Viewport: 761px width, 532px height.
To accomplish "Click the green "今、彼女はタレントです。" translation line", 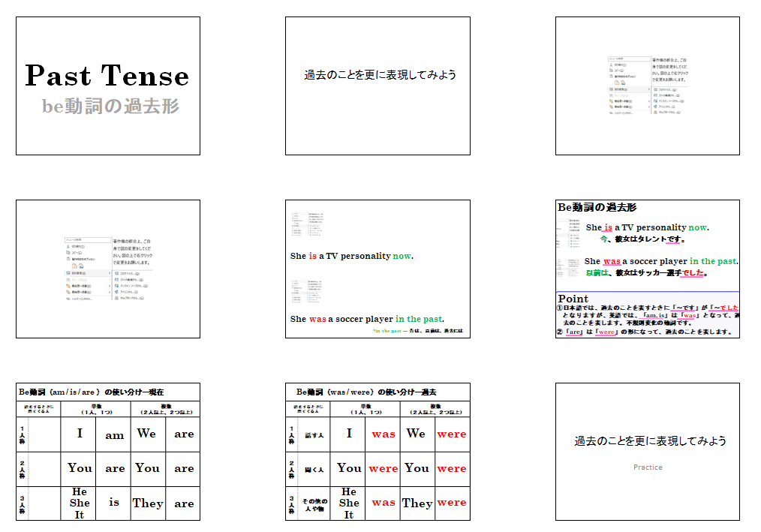I will click(642, 239).
